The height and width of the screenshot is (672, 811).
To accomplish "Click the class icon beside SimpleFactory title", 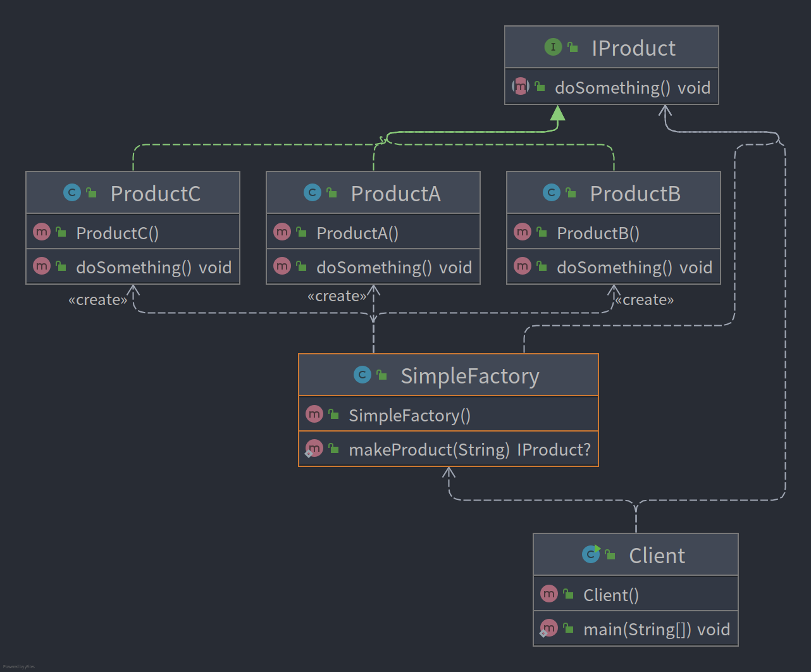I will pos(362,375).
